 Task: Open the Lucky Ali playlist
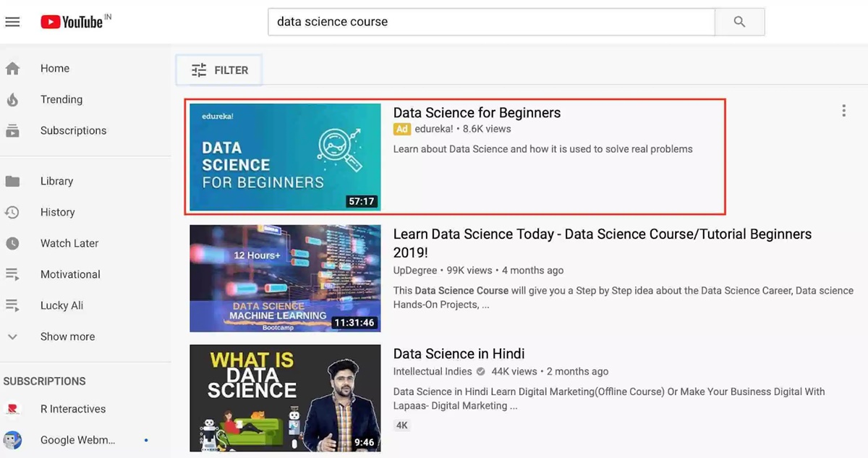click(x=61, y=305)
